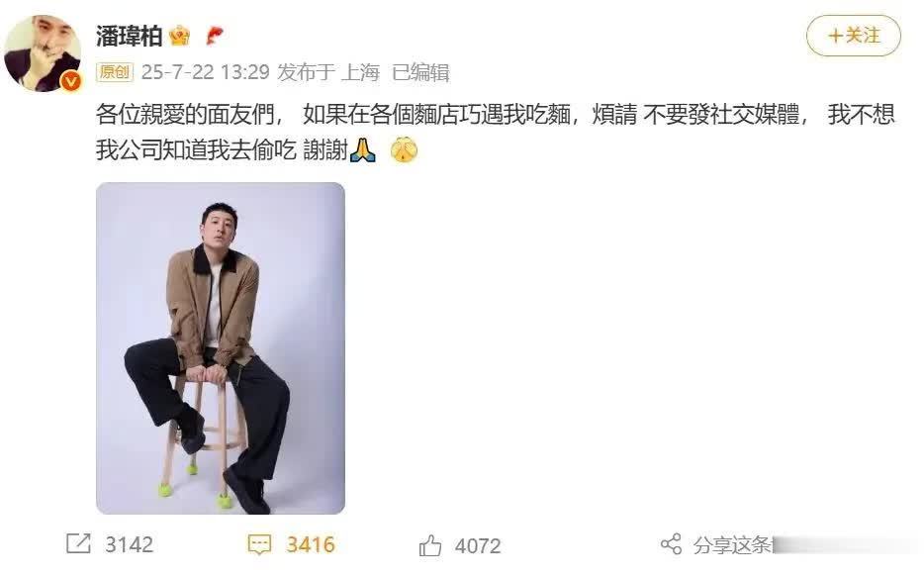Open the poster's profile avatar

(42, 53)
